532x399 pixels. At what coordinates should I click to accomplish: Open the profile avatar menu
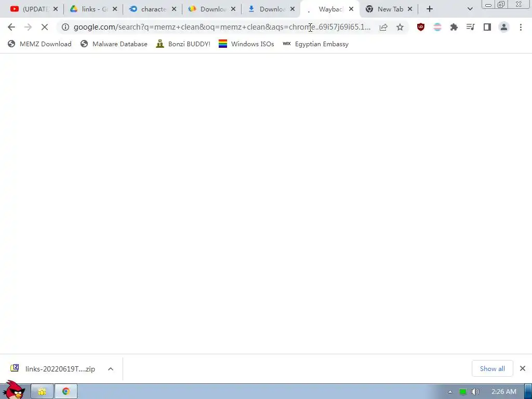[504, 27]
